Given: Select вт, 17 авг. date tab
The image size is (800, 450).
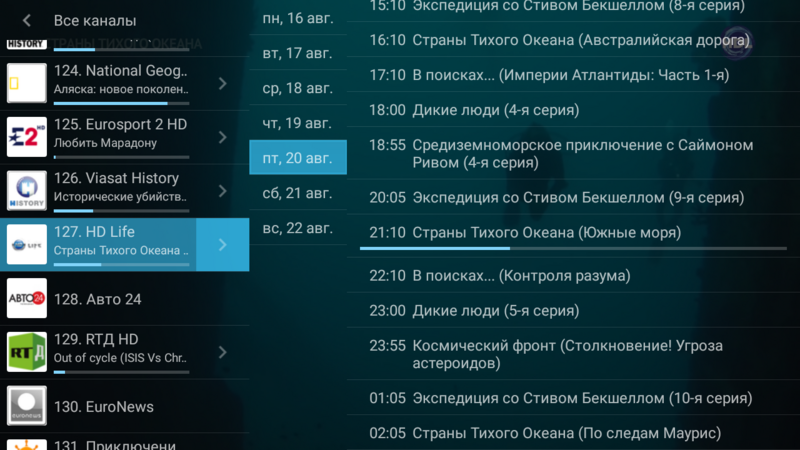Looking at the screenshot, I should 298,53.
